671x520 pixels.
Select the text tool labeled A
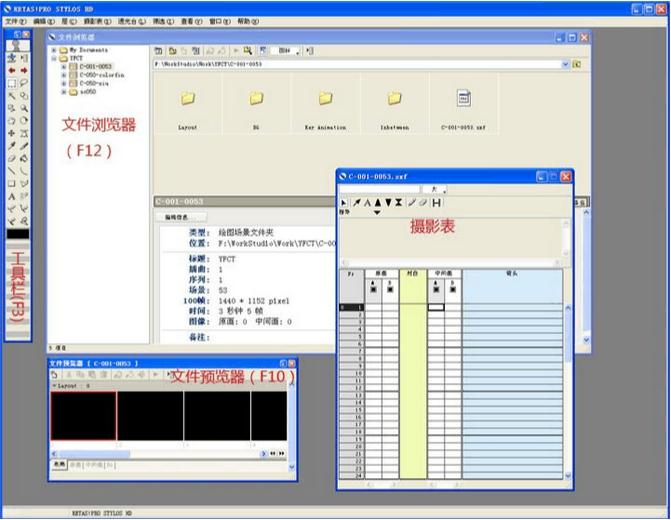click(x=11, y=196)
